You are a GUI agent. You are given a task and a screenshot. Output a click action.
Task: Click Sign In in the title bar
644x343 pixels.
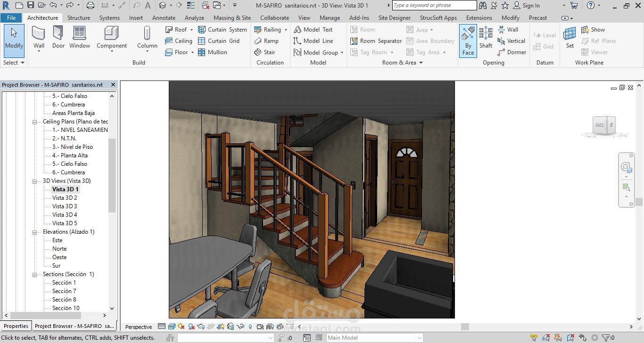[526, 6]
